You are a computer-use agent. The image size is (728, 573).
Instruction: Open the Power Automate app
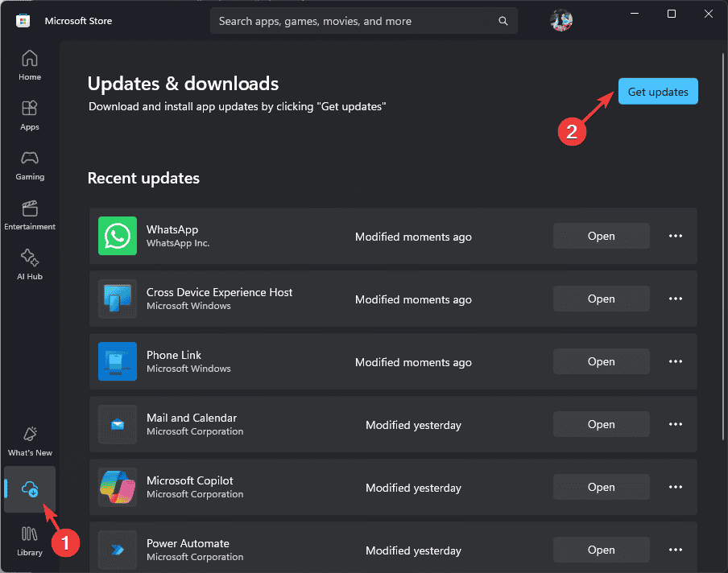click(x=601, y=550)
